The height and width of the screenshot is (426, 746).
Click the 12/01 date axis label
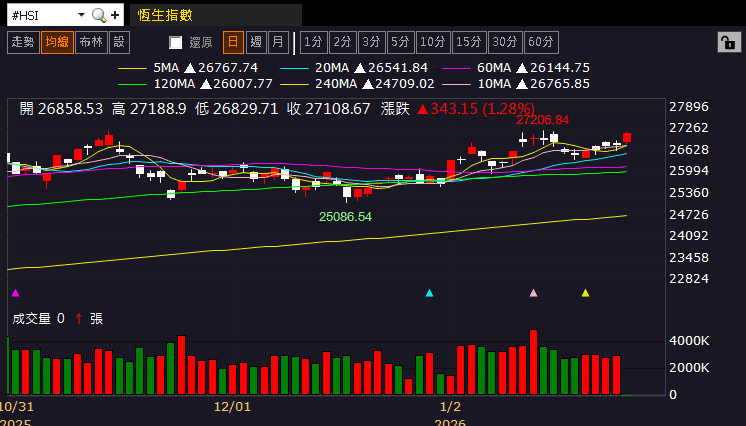pos(232,407)
